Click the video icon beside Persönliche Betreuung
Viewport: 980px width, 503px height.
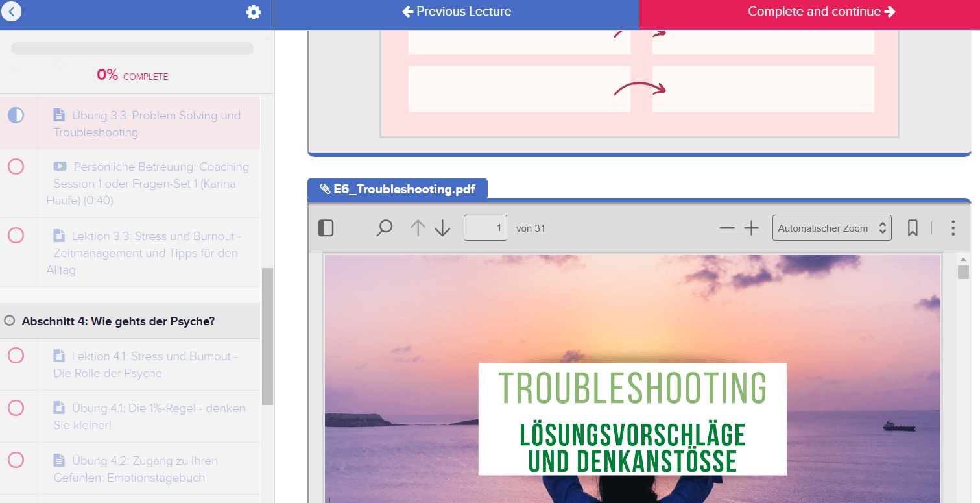point(59,167)
